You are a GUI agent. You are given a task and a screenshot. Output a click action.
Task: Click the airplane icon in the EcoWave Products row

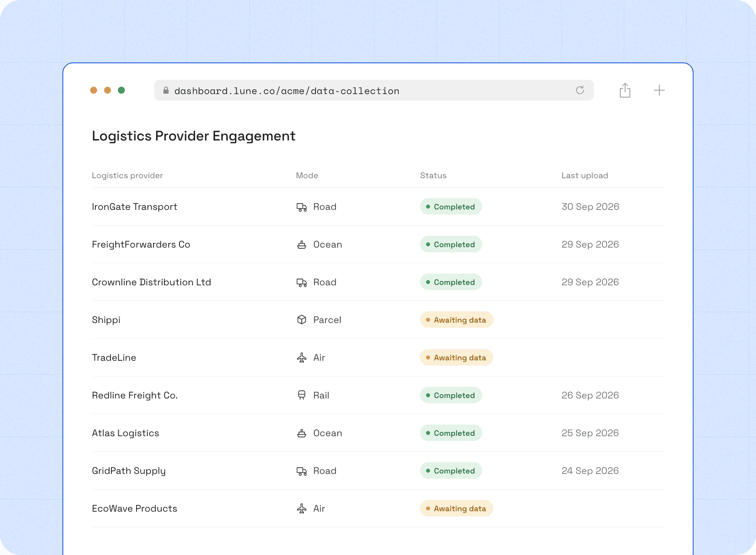pos(302,509)
